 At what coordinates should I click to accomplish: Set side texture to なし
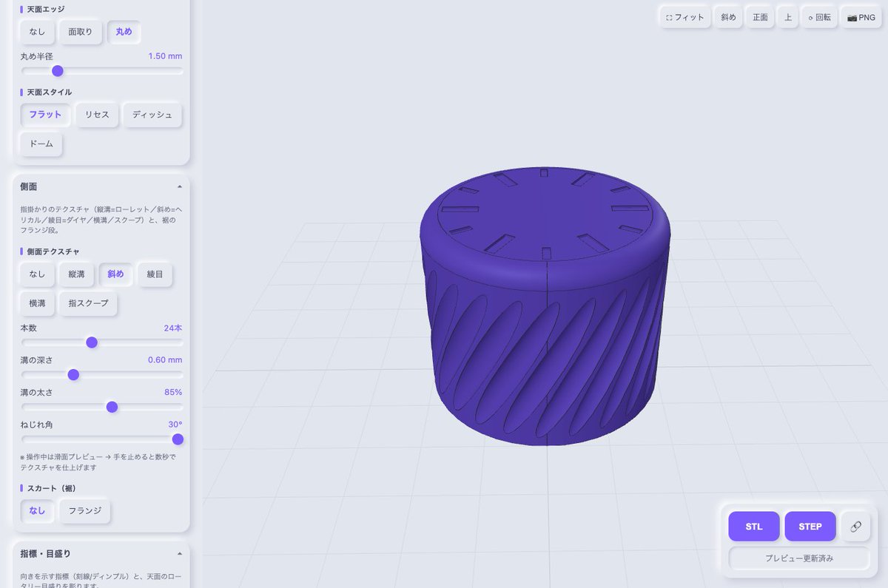37,274
